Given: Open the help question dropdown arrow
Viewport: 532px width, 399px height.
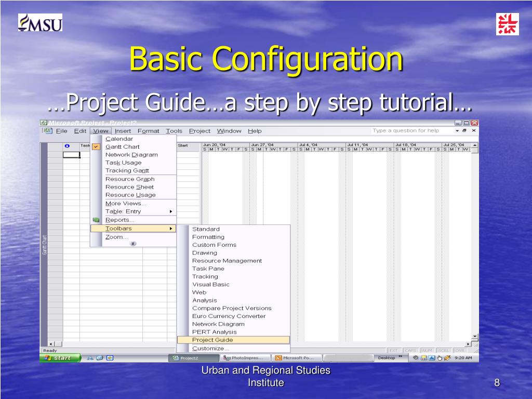Looking at the screenshot, I should click(457, 130).
